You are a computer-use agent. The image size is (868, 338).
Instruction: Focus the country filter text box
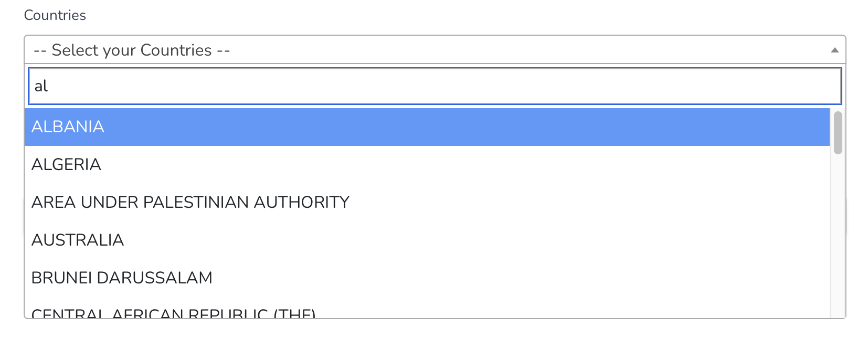click(x=434, y=86)
